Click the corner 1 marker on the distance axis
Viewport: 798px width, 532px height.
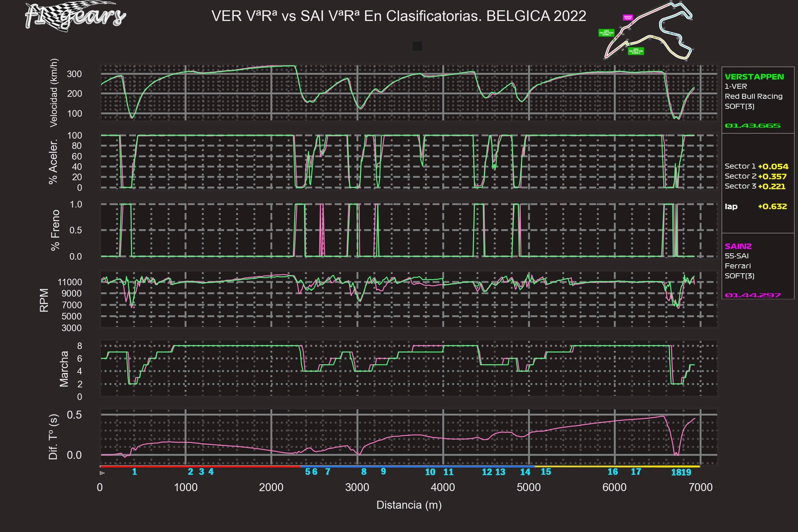135,471
